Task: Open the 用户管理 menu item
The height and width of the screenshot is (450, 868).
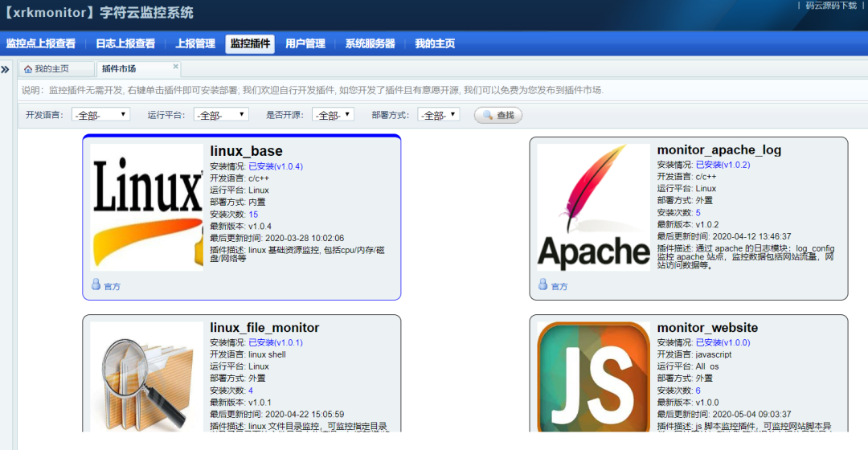Action: (305, 43)
